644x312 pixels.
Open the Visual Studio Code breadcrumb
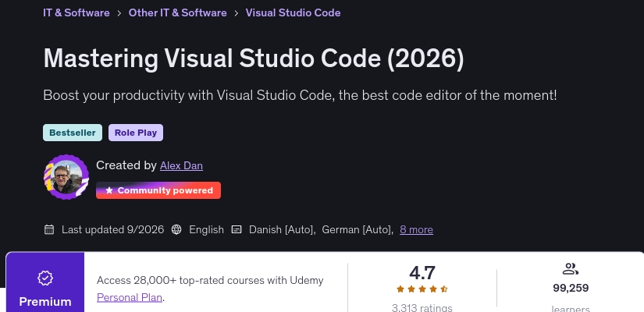coord(293,12)
